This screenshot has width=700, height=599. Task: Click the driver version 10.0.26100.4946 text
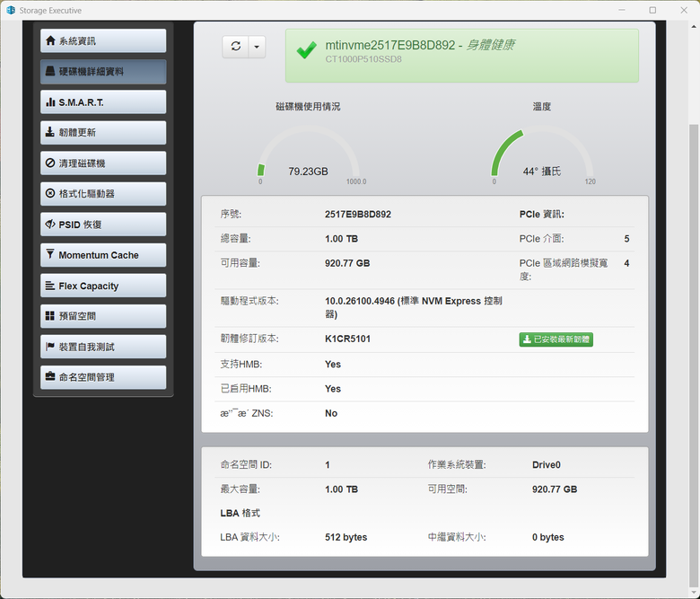click(414, 307)
